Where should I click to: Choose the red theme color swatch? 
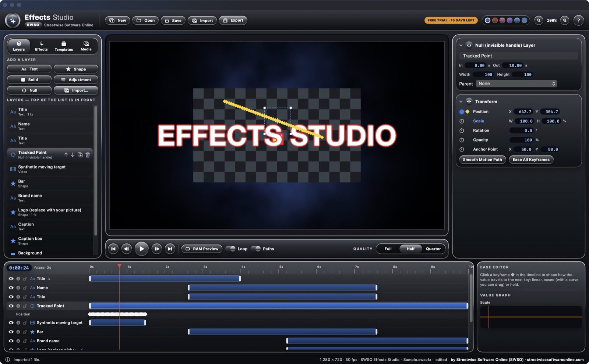tap(495, 21)
